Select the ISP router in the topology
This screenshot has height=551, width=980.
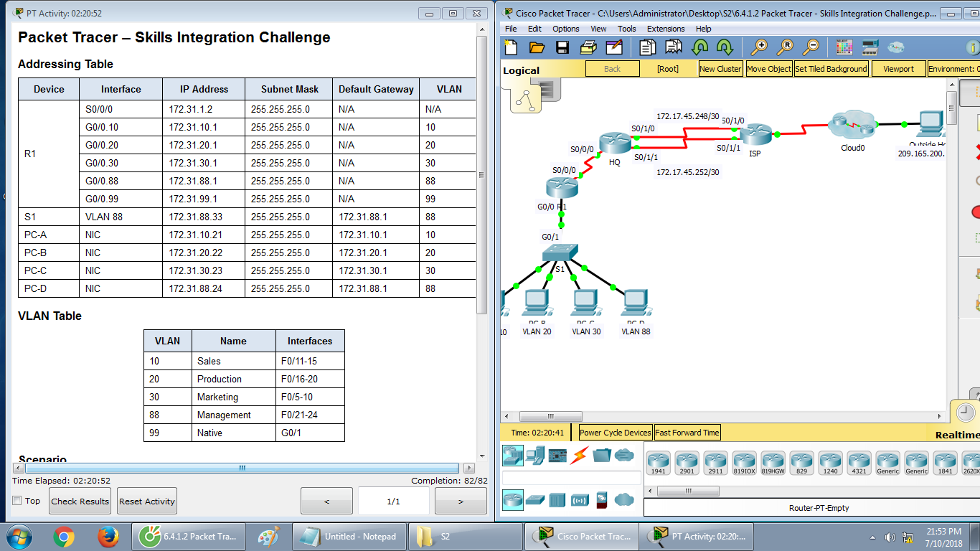pos(755,134)
